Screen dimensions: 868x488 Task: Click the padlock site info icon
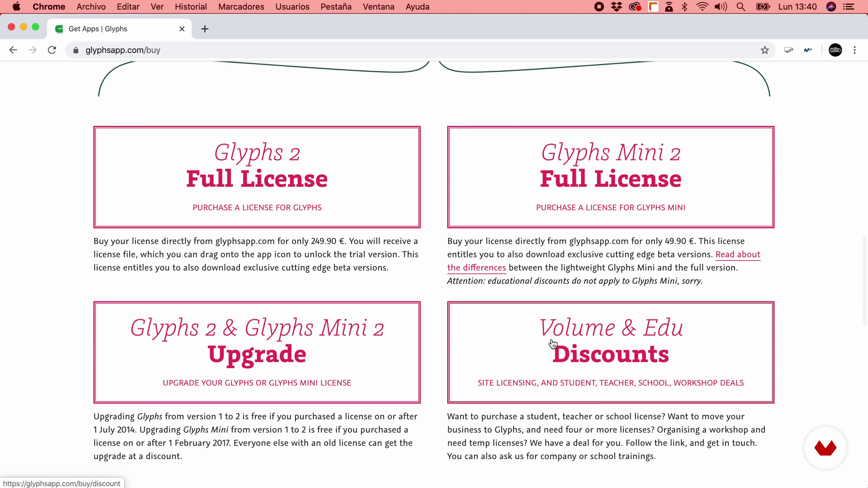(76, 50)
